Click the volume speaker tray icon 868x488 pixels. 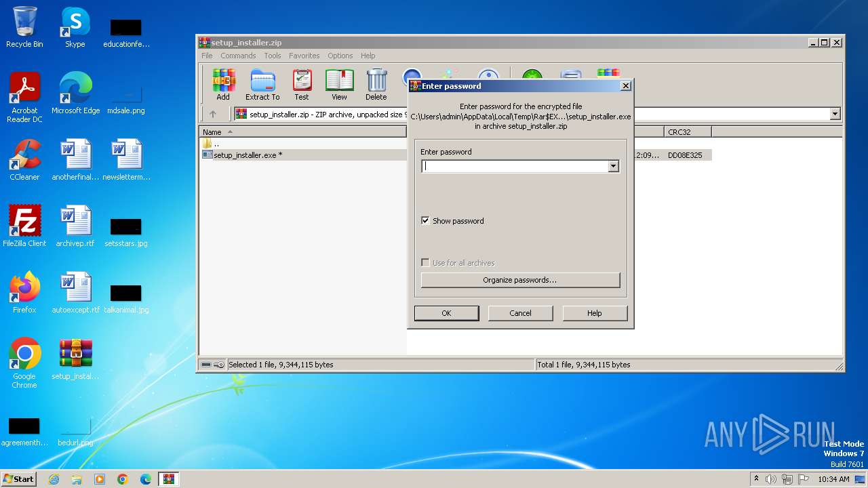(771, 479)
